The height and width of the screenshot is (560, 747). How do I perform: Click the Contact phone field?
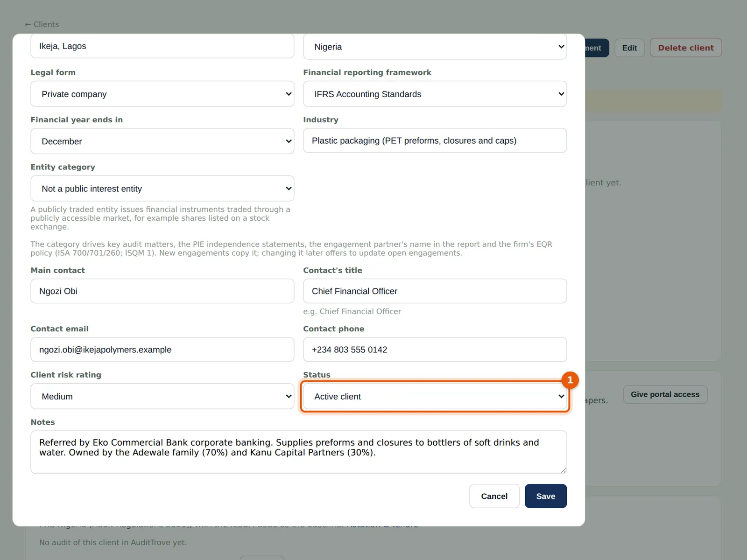coord(435,350)
